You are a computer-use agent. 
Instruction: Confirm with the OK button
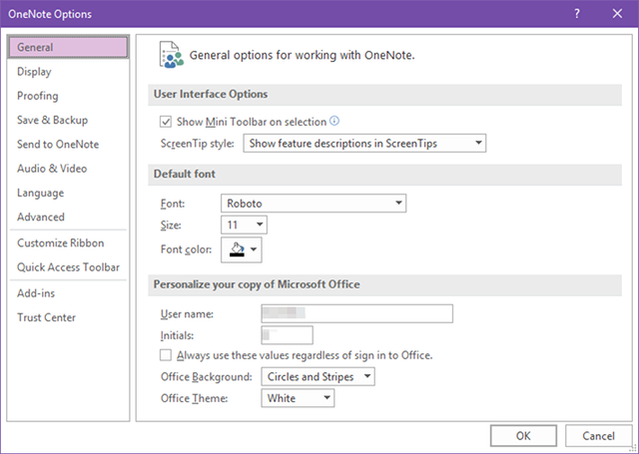tap(523, 436)
